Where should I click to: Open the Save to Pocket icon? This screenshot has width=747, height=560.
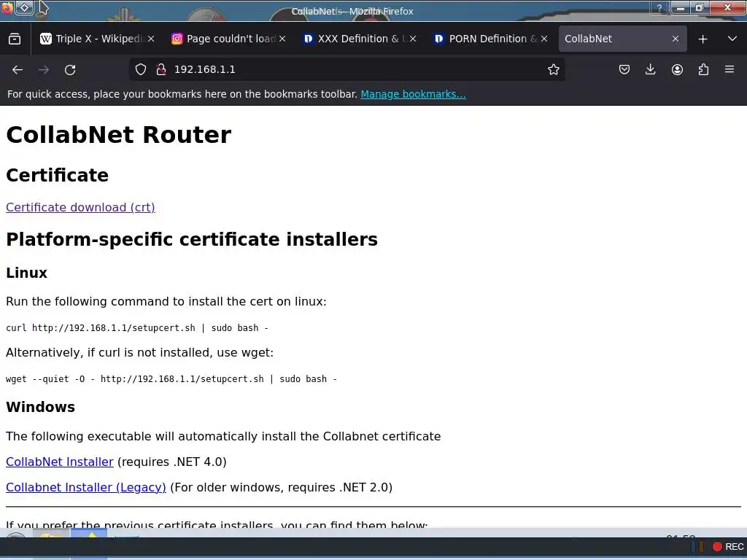[x=624, y=69]
